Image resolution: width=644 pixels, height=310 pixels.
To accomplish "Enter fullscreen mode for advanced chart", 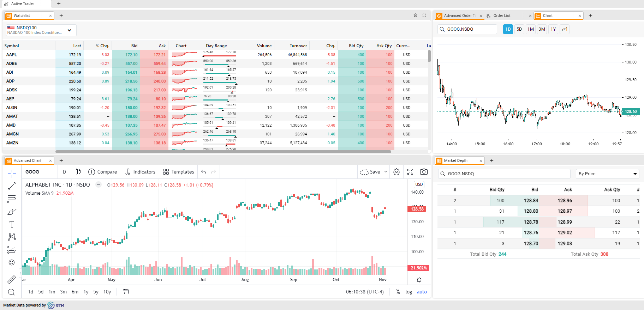I will pyautogui.click(x=410, y=172).
